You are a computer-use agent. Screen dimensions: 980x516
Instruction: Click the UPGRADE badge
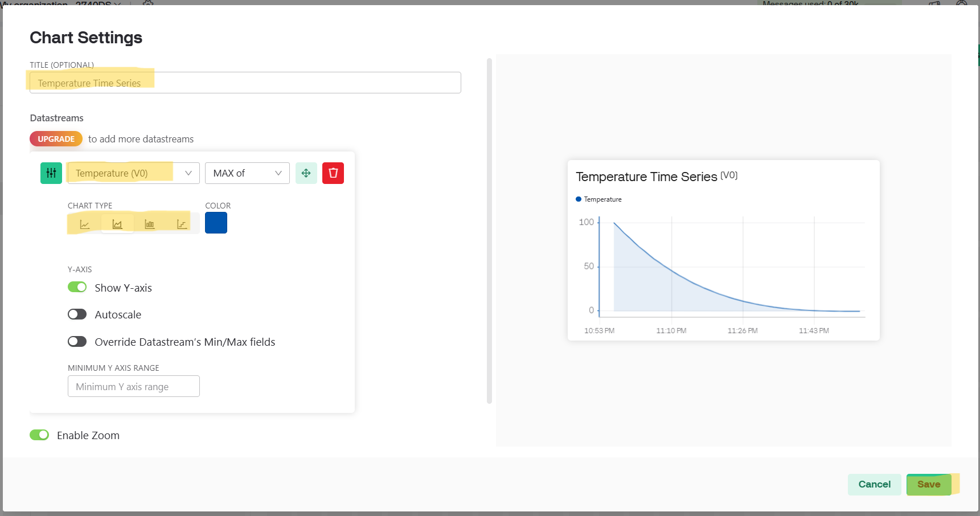coord(56,139)
